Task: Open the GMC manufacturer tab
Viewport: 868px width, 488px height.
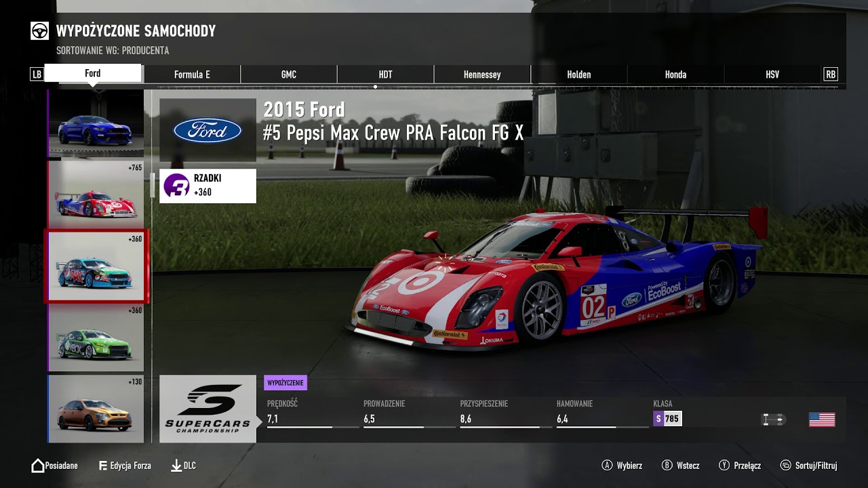Action: 289,75
